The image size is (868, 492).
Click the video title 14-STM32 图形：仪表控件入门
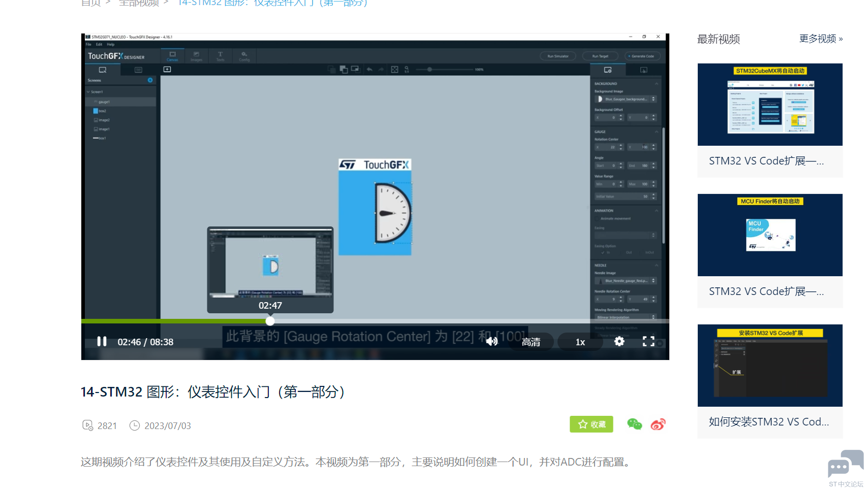(213, 391)
